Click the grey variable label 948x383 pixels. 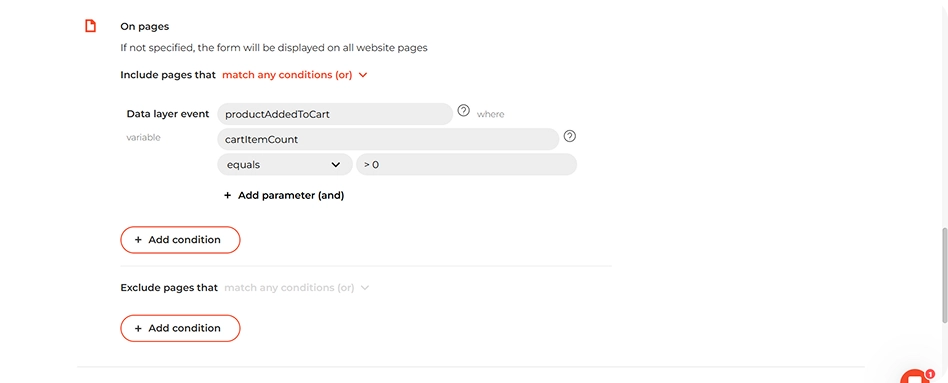143,137
